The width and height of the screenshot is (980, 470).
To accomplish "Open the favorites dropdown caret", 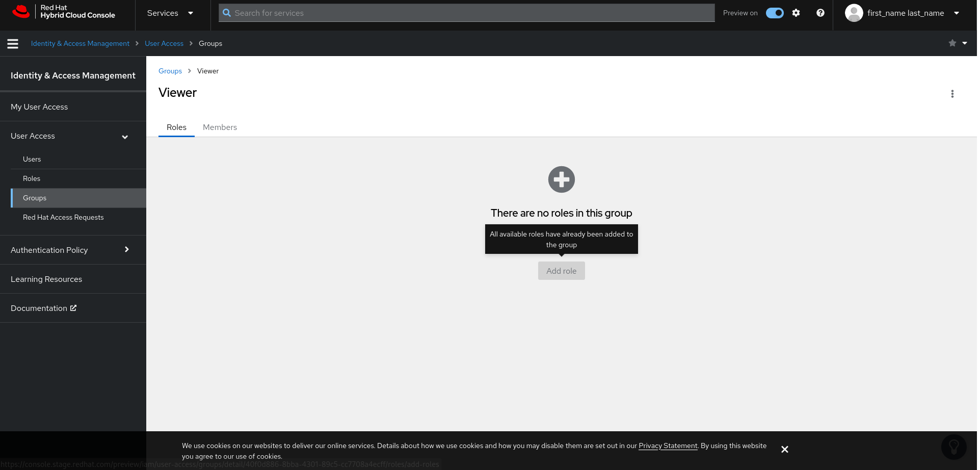I will [965, 43].
